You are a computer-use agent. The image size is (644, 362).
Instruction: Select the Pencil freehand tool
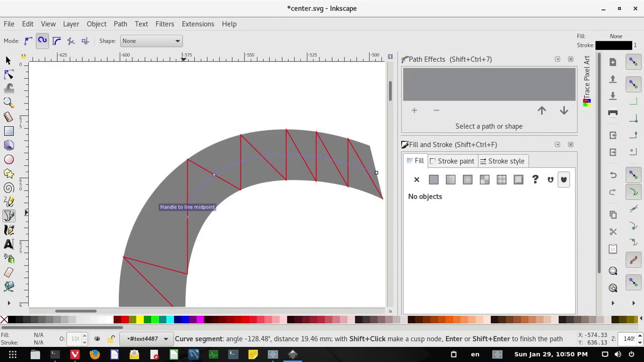point(9,202)
